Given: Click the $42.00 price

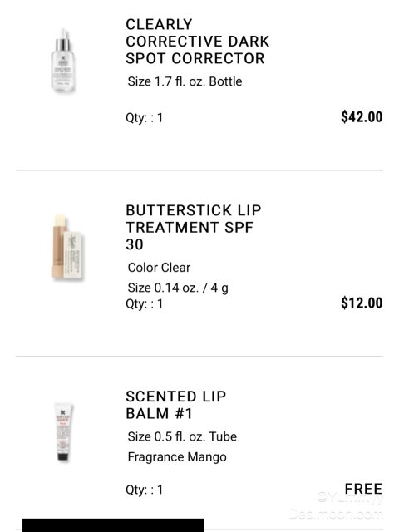Looking at the screenshot, I should tap(362, 116).
